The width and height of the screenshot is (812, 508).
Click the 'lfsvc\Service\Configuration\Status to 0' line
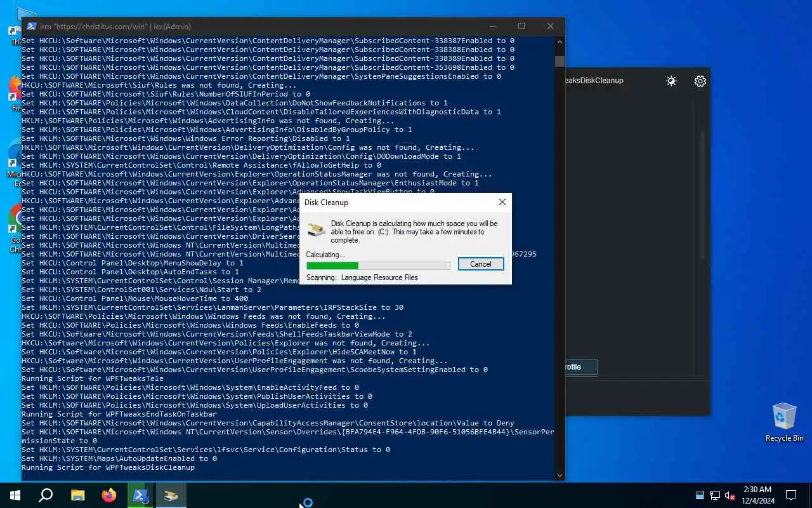[x=206, y=450]
